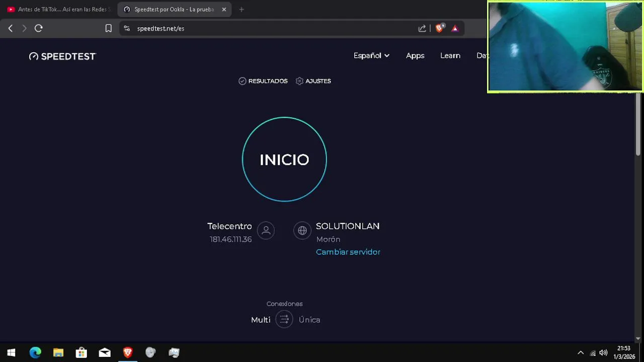Viewport: 644px width, 362px height.
Task: Toggle the Multi/Única connections switch
Action: coord(284,319)
